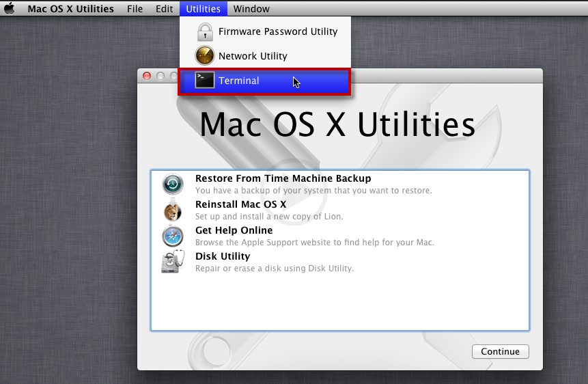This screenshot has height=384, width=588.
Task: Click 'Set up and install a new copy of Lion' text
Action: tap(269, 216)
